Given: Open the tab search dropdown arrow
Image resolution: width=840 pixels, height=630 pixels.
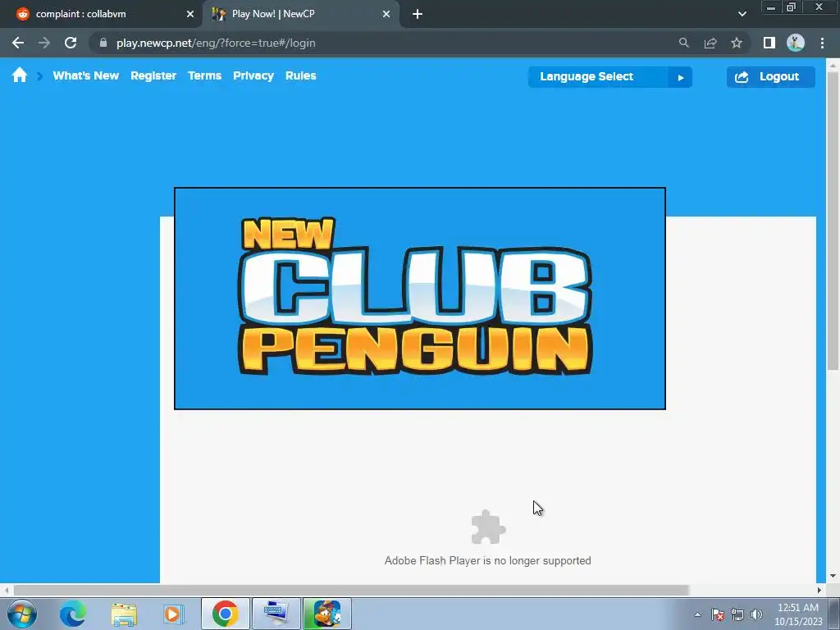Looking at the screenshot, I should point(742,14).
